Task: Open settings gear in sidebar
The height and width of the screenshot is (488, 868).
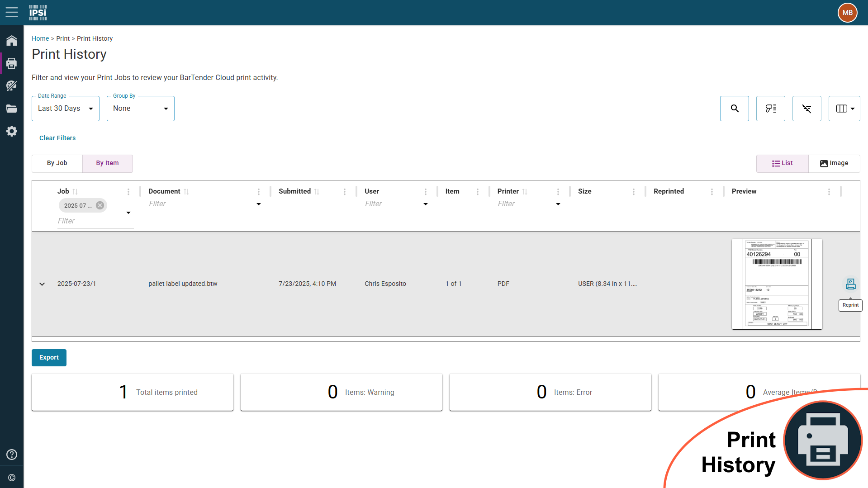Action: [x=12, y=131]
